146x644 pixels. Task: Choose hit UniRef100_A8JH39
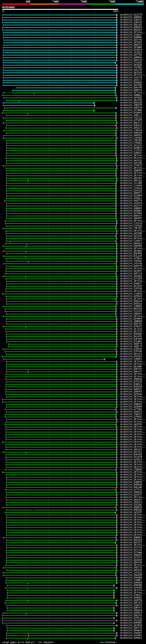pyautogui.click(x=131, y=100)
